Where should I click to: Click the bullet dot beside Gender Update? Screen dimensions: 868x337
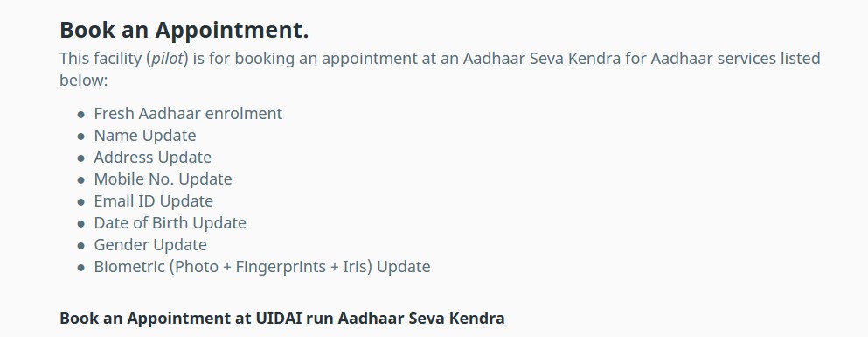(81, 246)
